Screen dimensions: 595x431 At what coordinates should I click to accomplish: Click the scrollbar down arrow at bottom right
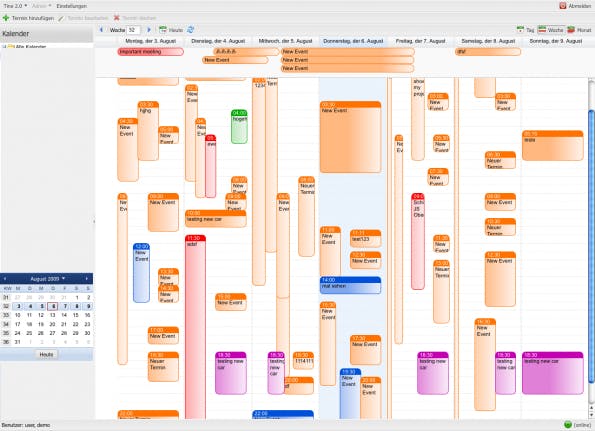point(592,416)
